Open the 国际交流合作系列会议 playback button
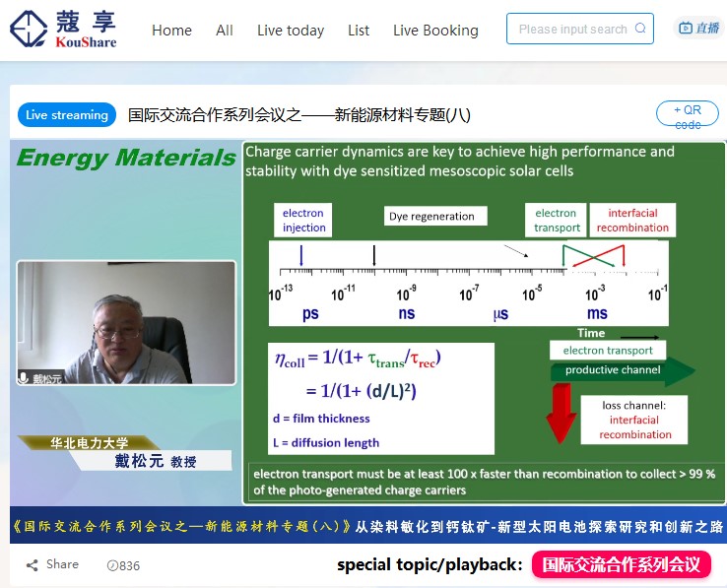 click(x=622, y=564)
